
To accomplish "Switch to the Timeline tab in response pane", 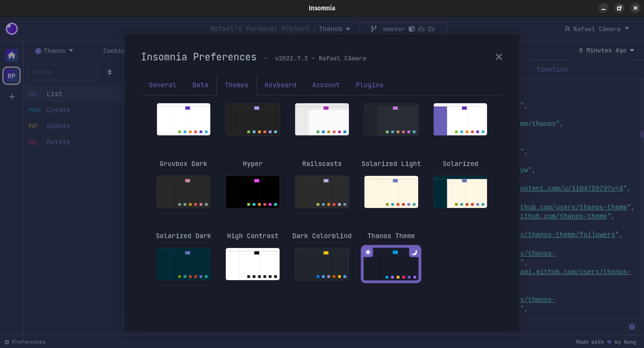I will pyautogui.click(x=552, y=69).
